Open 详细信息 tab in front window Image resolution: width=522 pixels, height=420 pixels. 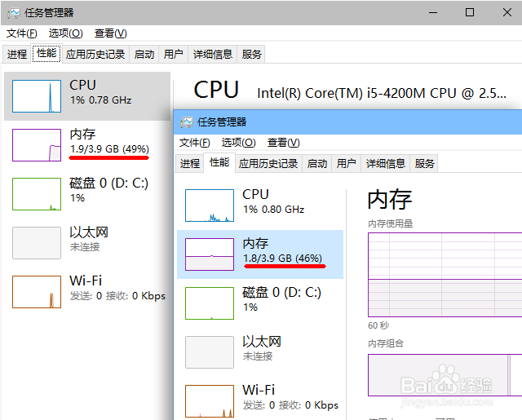pyautogui.click(x=386, y=163)
